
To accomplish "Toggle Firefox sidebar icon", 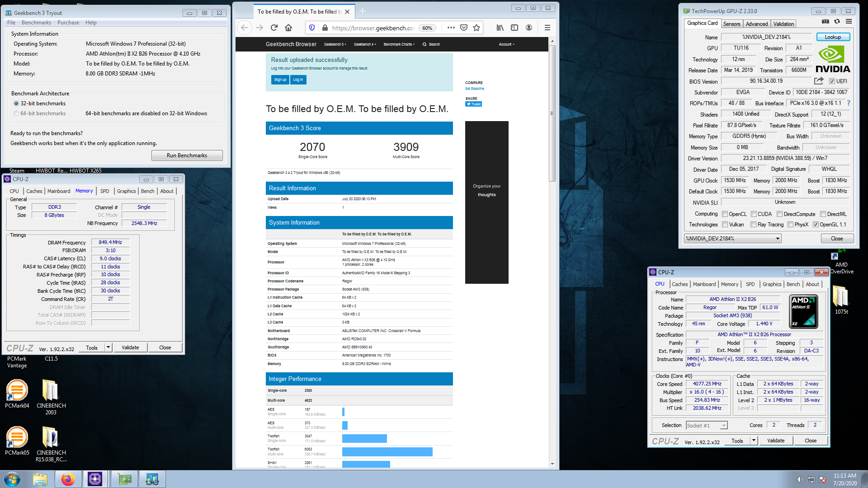I will 514,28.
